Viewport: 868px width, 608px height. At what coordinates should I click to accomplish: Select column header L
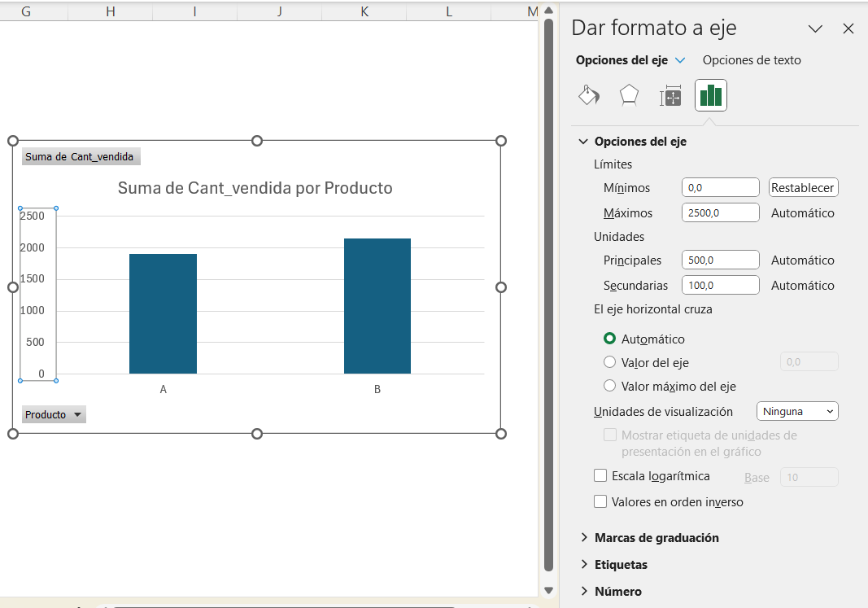(449, 11)
